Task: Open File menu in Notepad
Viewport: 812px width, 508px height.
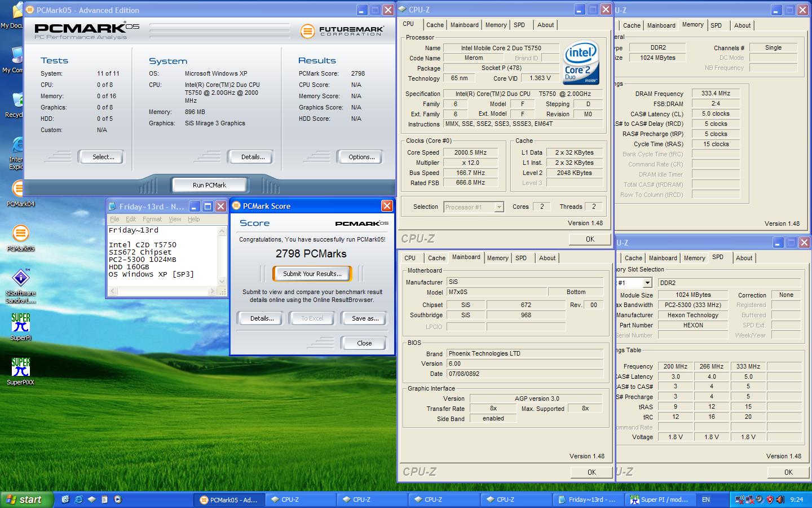Action: click(114, 219)
